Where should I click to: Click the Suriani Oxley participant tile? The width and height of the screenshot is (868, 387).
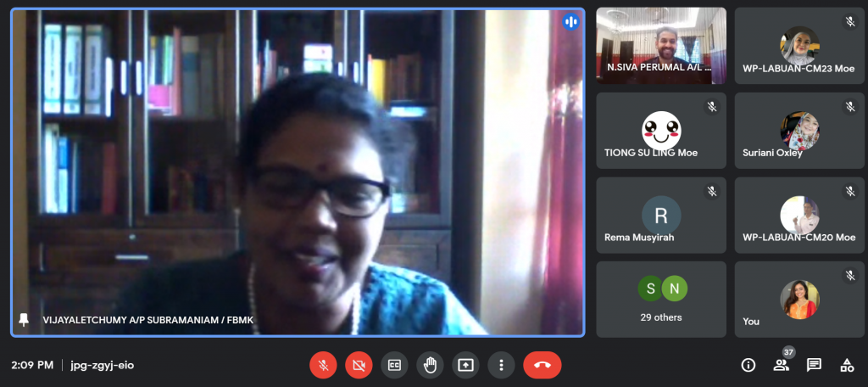(x=799, y=130)
